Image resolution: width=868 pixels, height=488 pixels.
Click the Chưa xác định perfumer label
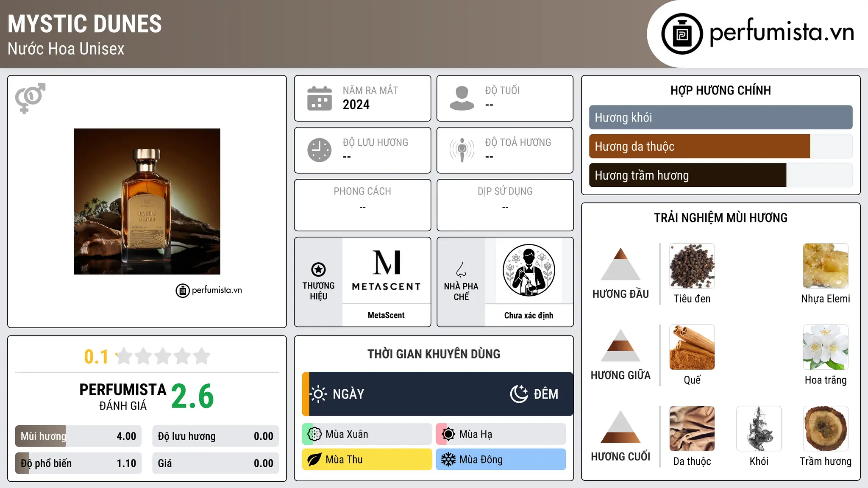coord(529,315)
